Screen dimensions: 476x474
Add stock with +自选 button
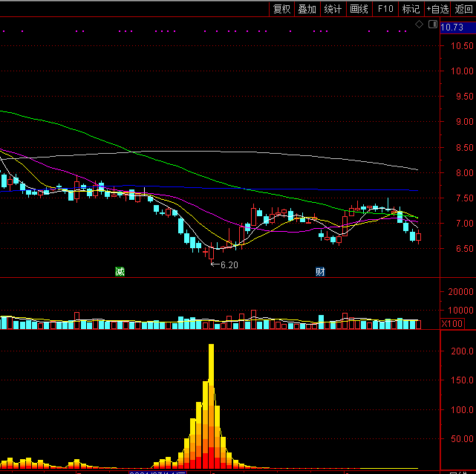437,9
